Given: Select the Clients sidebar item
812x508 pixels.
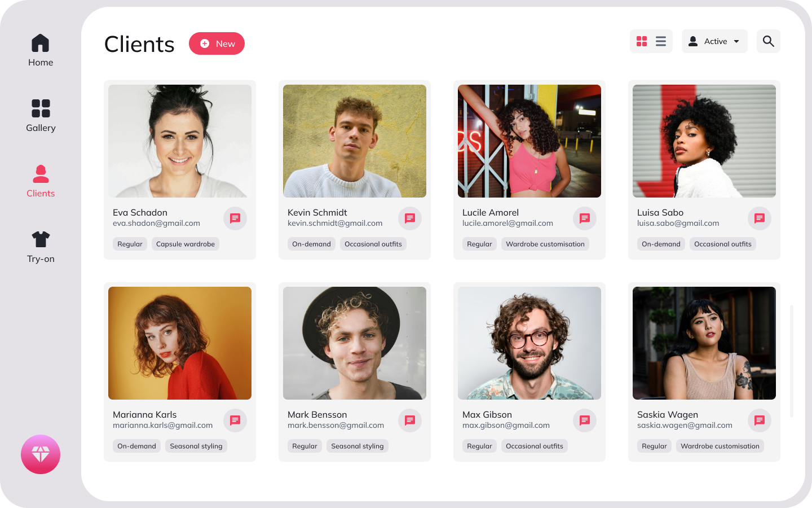Looking at the screenshot, I should (41, 181).
